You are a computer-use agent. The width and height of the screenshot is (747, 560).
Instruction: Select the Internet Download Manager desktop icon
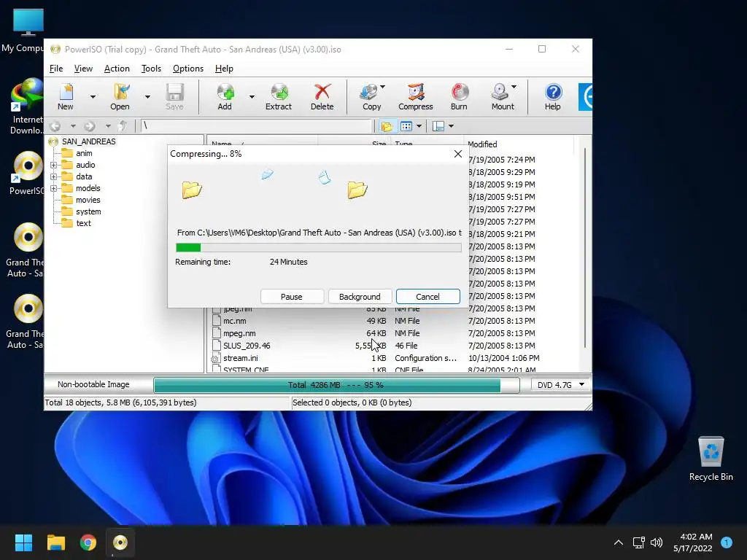click(27, 106)
